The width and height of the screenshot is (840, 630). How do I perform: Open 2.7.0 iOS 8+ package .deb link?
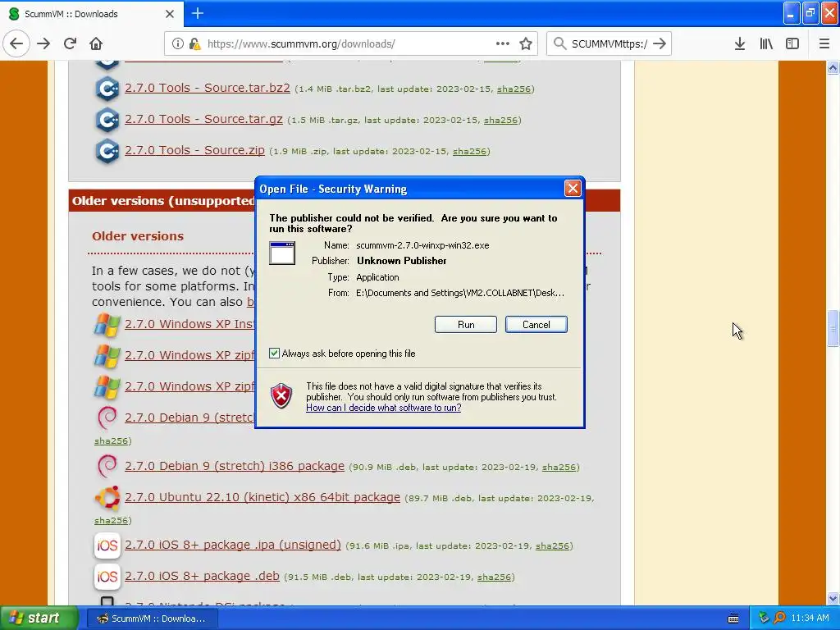[x=202, y=576]
